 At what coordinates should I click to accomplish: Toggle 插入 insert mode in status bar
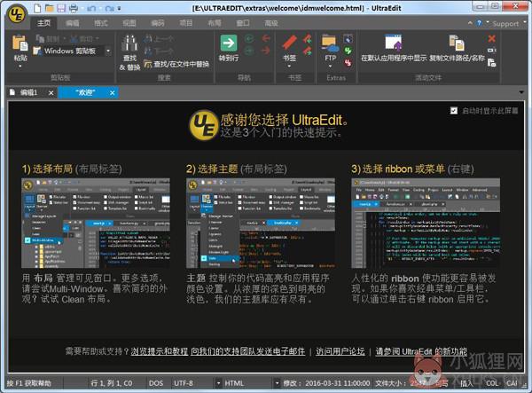pyautogui.click(x=466, y=383)
